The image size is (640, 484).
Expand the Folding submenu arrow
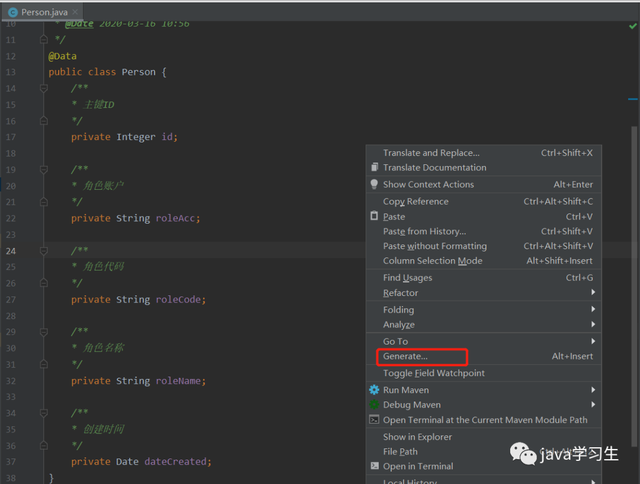tap(593, 309)
